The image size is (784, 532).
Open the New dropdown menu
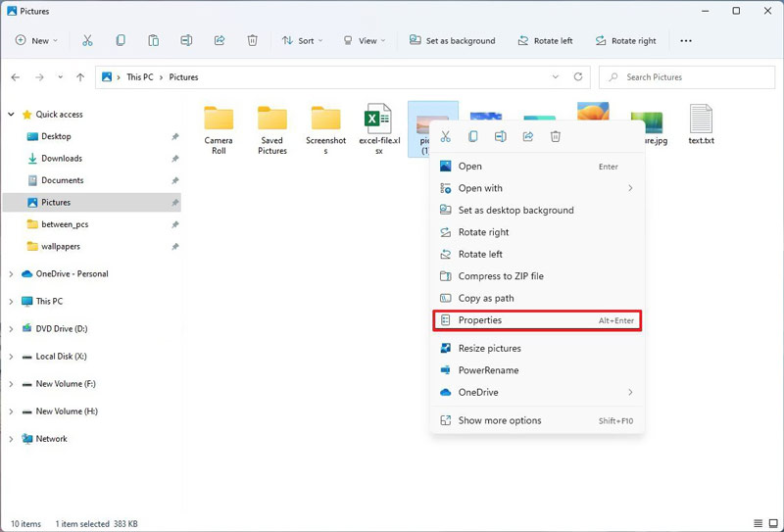tap(36, 40)
